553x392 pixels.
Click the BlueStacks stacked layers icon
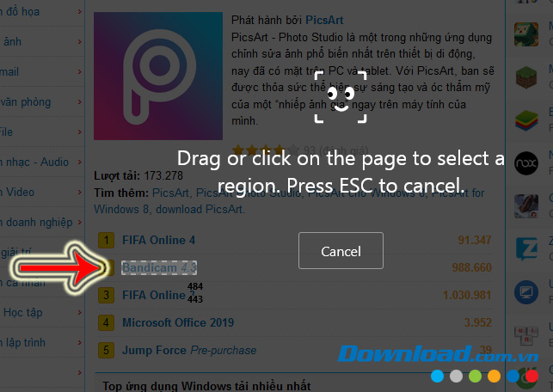(x=525, y=119)
